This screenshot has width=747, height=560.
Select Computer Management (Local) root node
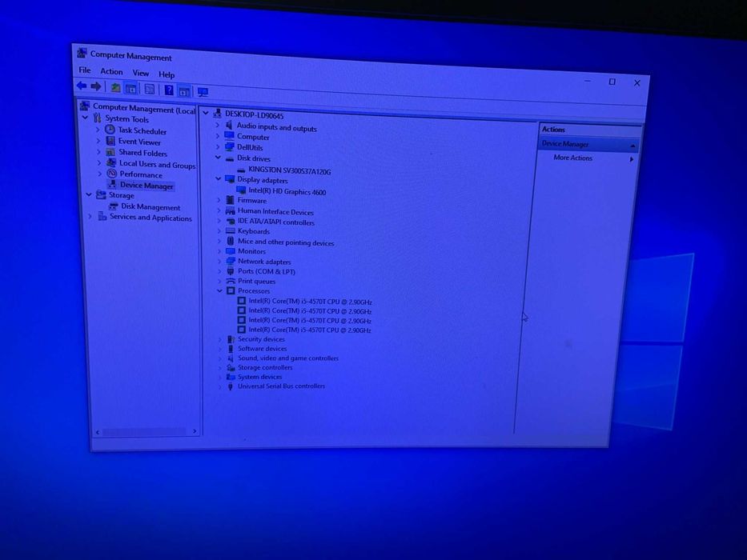pyautogui.click(x=144, y=108)
